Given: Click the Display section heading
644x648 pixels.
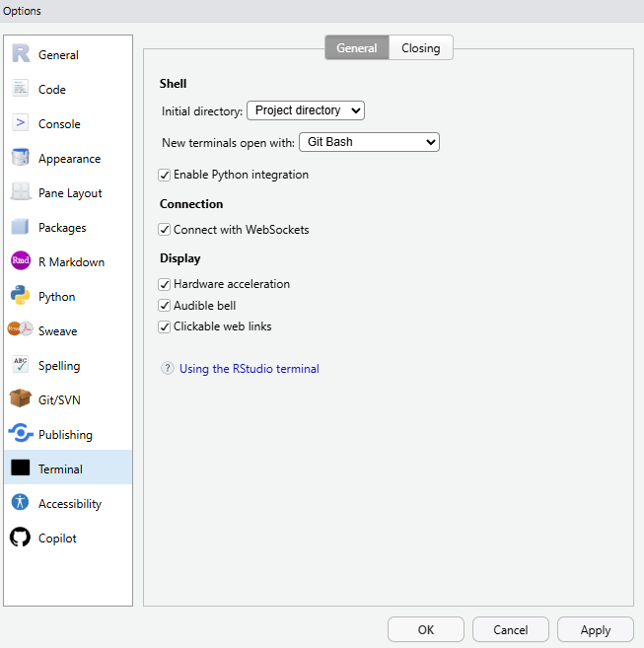Looking at the screenshot, I should tap(180, 258).
